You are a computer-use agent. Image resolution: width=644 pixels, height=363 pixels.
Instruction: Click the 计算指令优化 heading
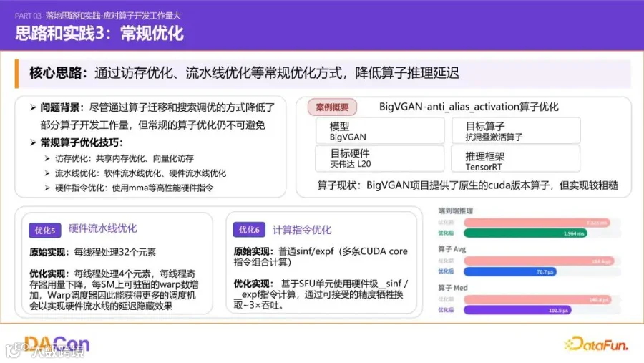302,230
